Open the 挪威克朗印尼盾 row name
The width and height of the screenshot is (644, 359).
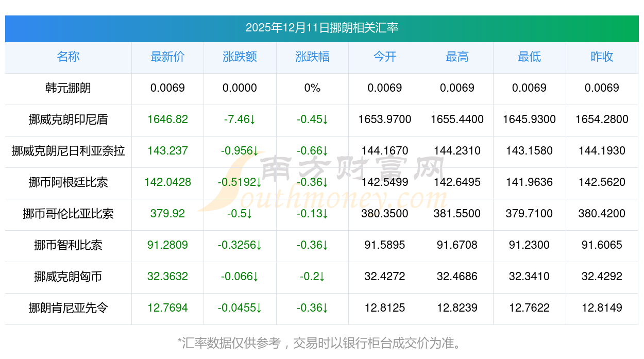[x=68, y=119]
